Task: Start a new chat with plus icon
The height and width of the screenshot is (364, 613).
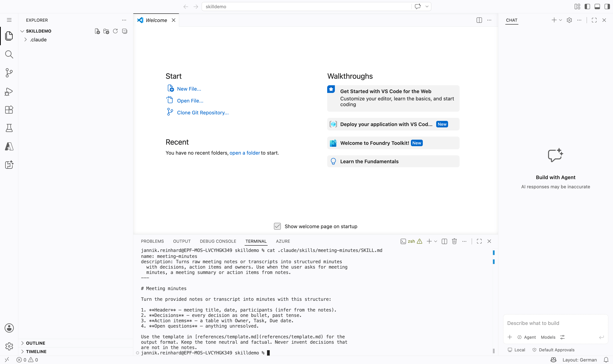Action: click(x=554, y=20)
